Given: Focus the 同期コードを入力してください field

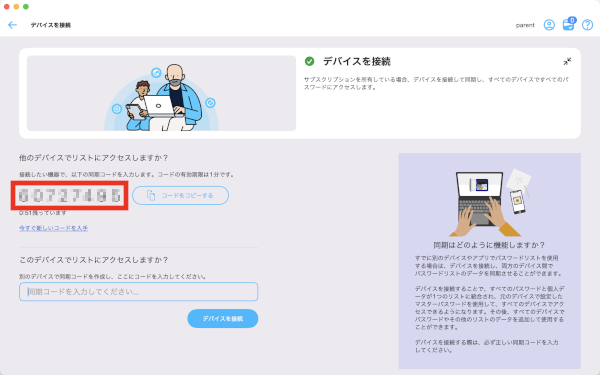Looking at the screenshot, I should 139,292.
